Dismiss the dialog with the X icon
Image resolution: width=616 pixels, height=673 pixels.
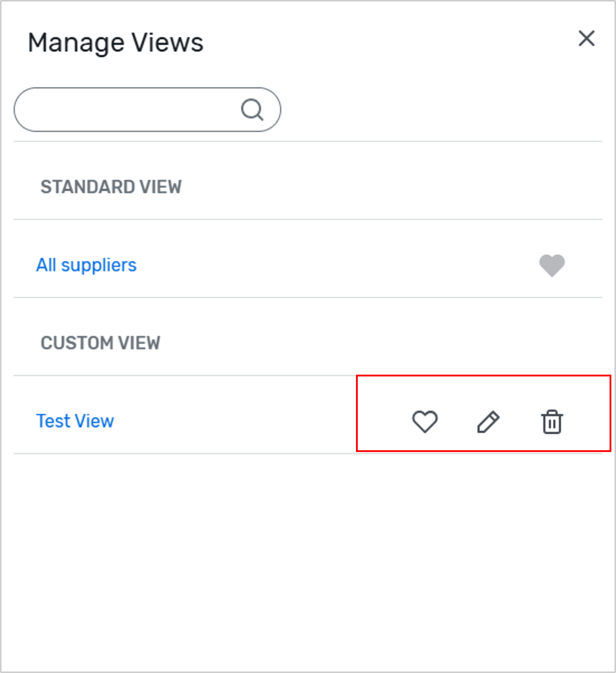586,38
